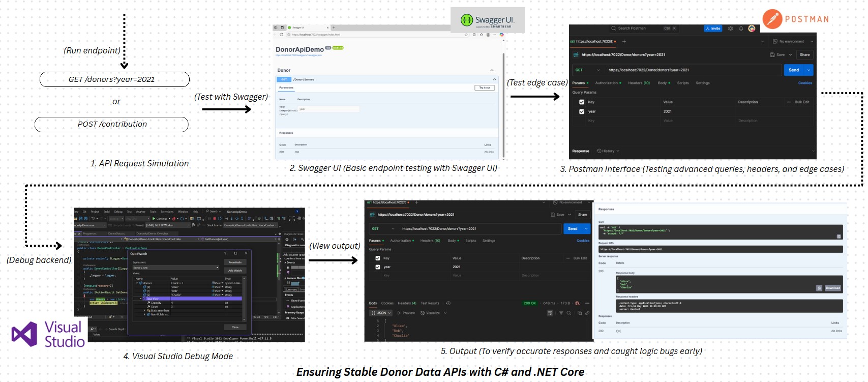Open notifications bell in top Postman window
This screenshot has width=868, height=382.
(x=741, y=28)
